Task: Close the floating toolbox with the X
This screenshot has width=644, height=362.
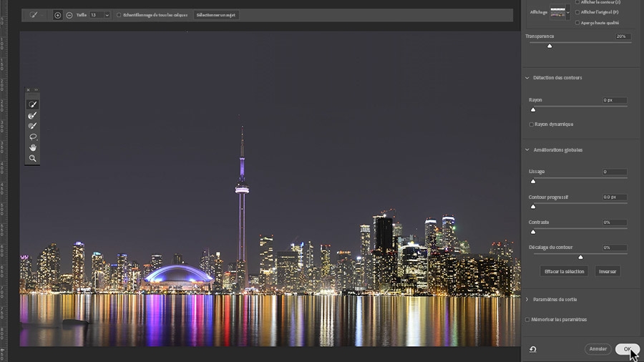Action: [28, 90]
